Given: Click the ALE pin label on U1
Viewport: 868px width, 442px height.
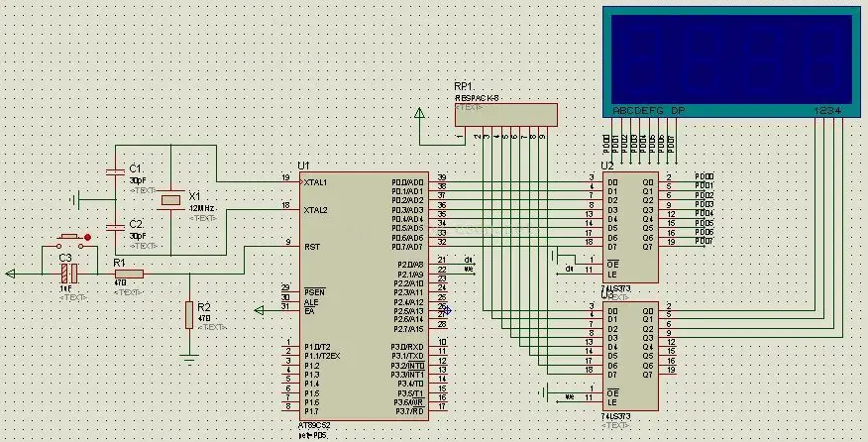Looking at the screenshot, I should click(x=310, y=302).
